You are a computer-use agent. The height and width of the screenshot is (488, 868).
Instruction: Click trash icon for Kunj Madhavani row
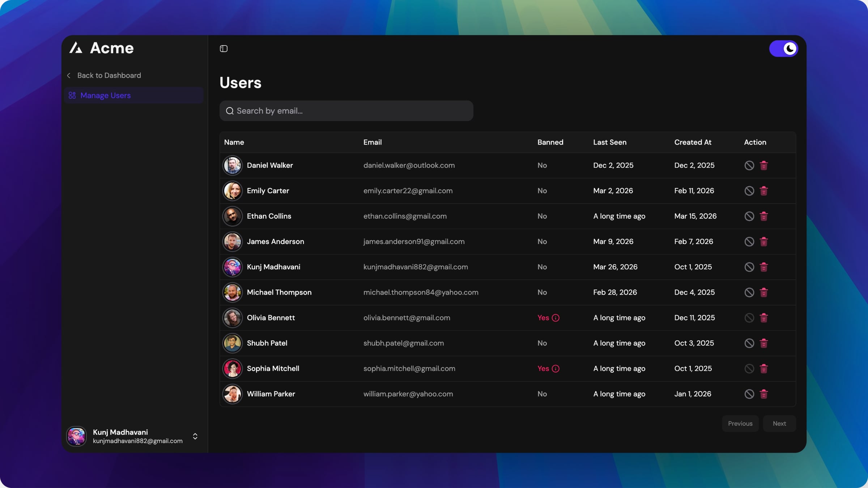click(x=763, y=267)
